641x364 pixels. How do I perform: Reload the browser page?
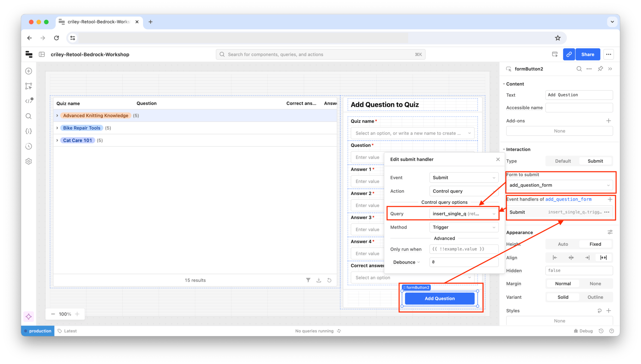[57, 38]
